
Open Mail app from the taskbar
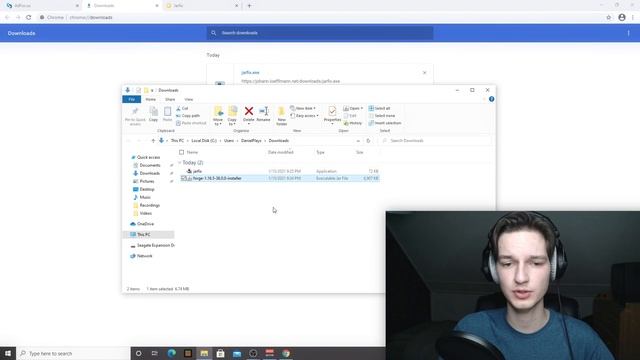click(237, 353)
